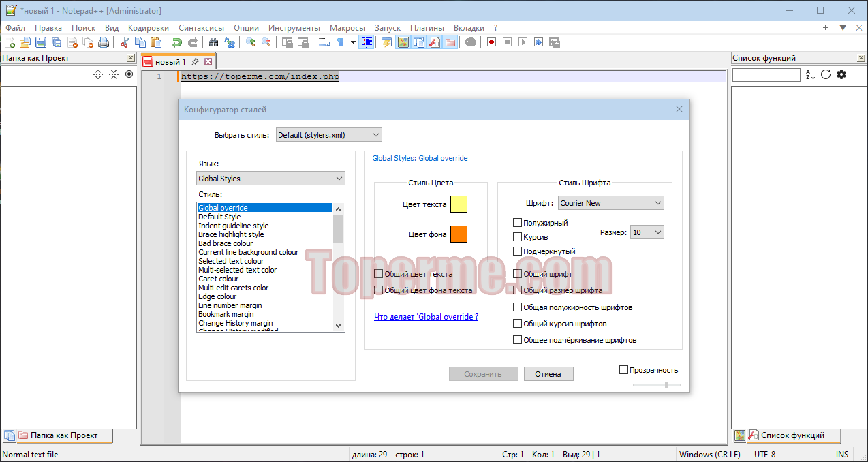
Task: Click the Function List sort A-Z icon
Action: [x=810, y=74]
